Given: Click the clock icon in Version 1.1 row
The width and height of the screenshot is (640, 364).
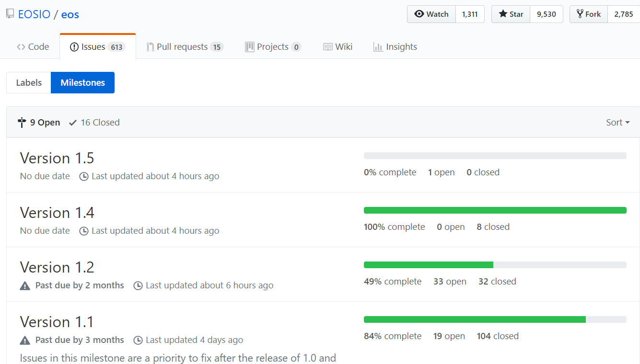Looking at the screenshot, I should (x=138, y=340).
